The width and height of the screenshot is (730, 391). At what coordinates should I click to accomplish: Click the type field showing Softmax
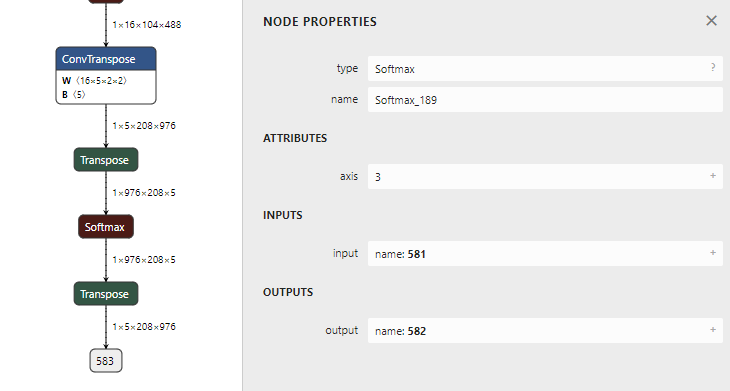tap(545, 68)
